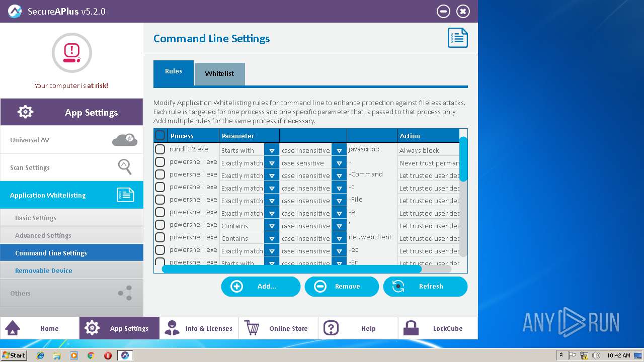Click the Windows Start button
This screenshot has height=362, width=644.
pos(14,355)
